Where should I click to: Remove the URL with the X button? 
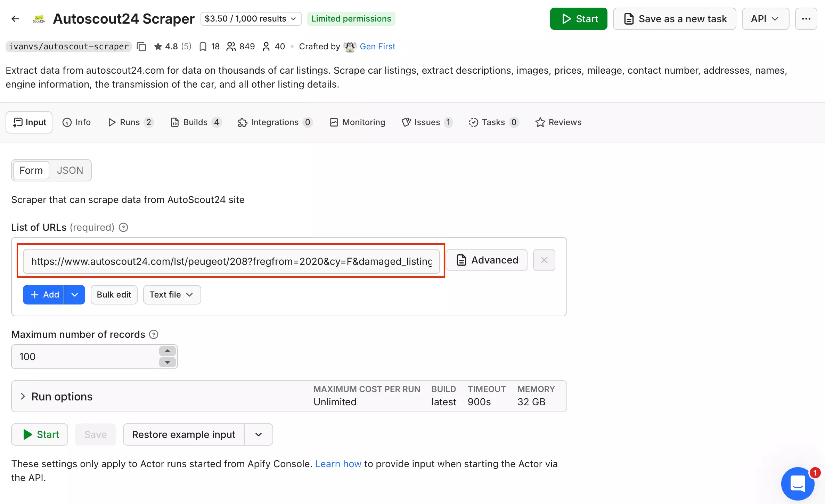click(544, 260)
